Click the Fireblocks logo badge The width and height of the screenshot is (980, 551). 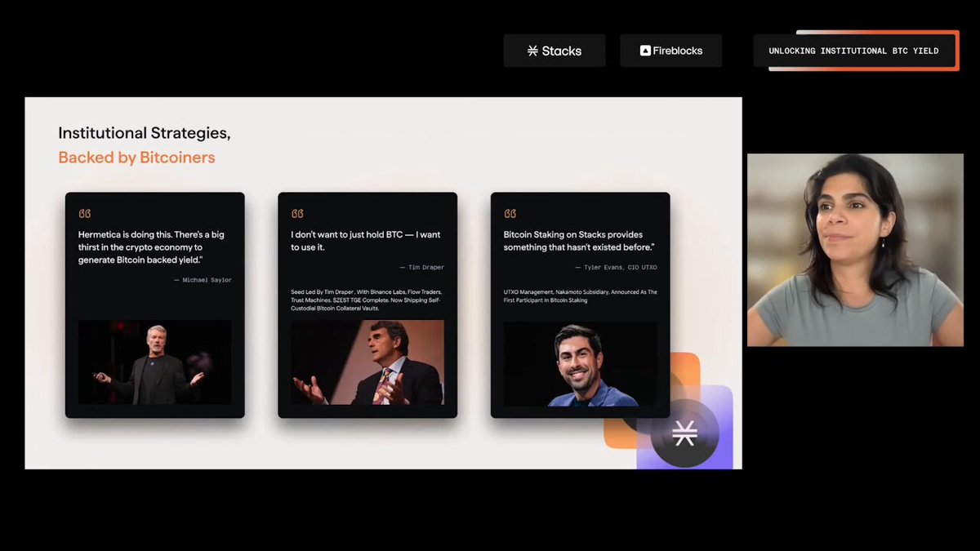click(x=671, y=51)
